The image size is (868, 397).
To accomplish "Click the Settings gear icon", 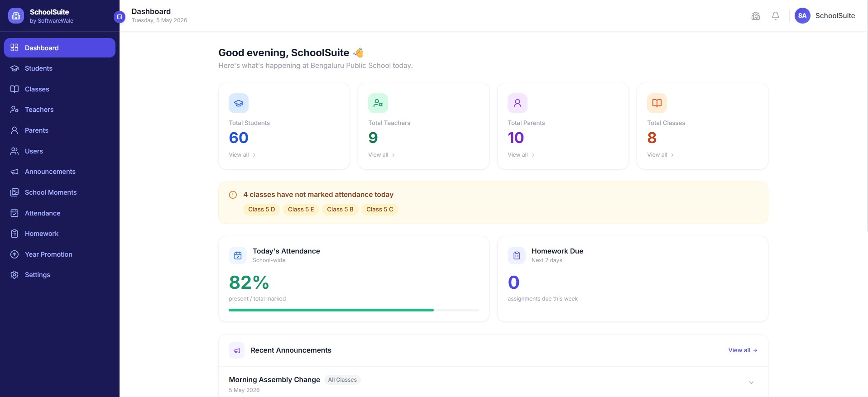I will coord(14,275).
